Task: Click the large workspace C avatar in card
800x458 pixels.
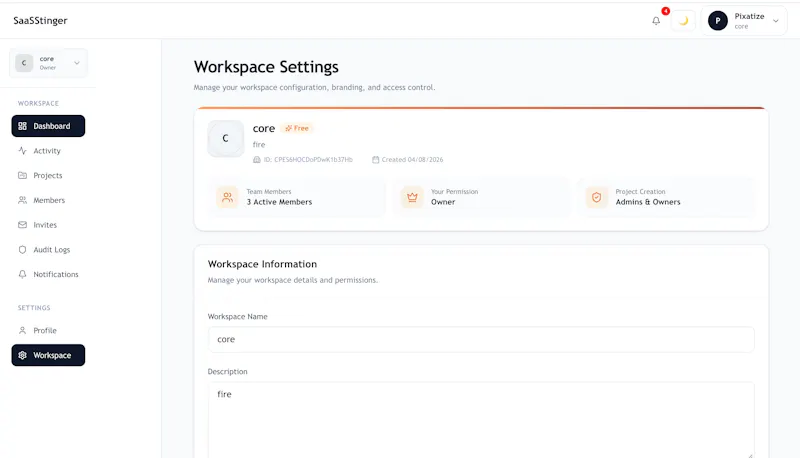Action: coord(226,139)
